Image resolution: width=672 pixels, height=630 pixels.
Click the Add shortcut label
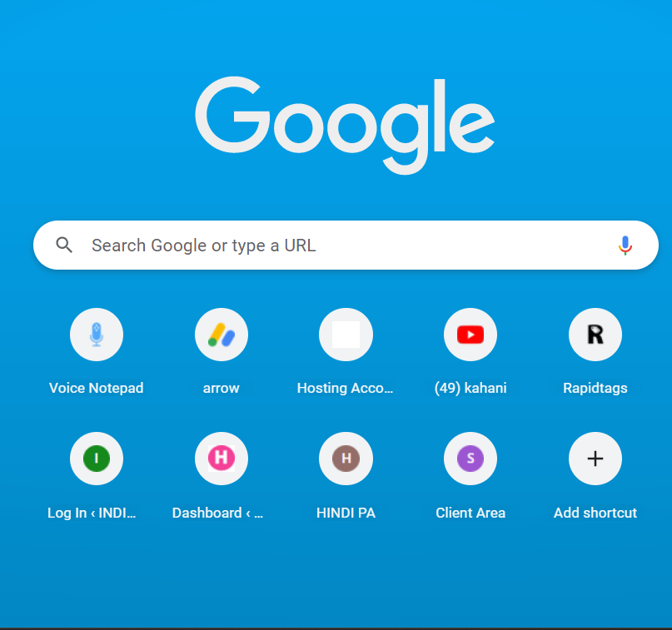[595, 513]
